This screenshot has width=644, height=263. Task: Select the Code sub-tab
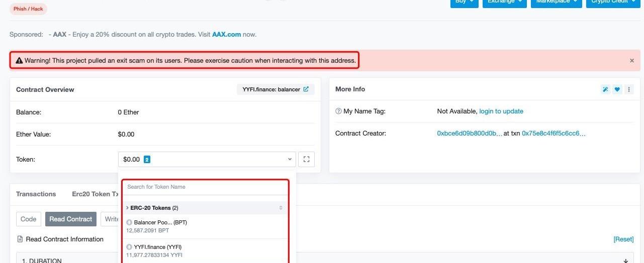[x=29, y=219]
